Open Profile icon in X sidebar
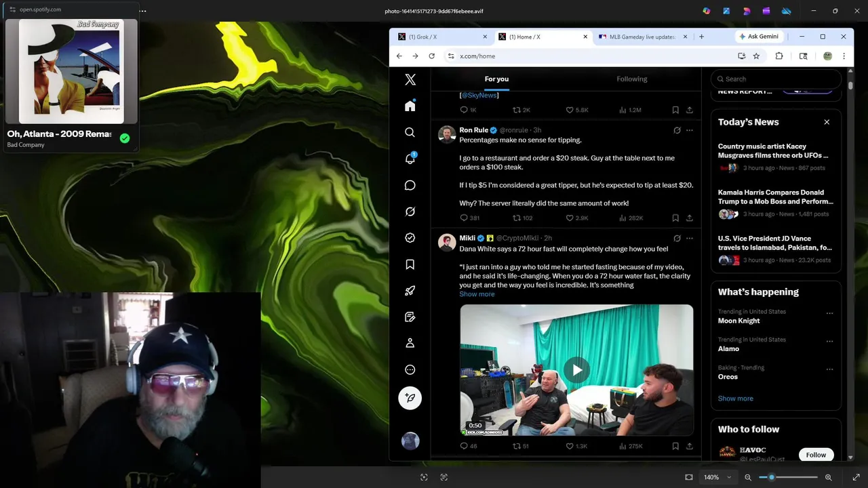Image resolution: width=868 pixels, height=488 pixels. click(410, 344)
